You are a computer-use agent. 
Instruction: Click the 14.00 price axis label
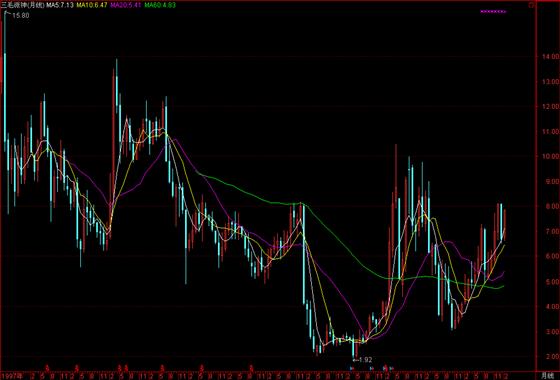(x=550, y=56)
